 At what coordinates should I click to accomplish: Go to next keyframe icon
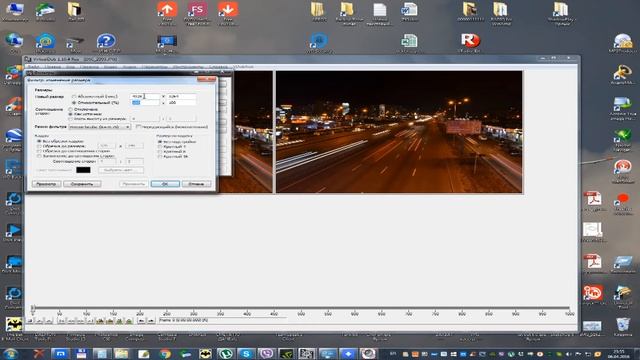coord(110,321)
